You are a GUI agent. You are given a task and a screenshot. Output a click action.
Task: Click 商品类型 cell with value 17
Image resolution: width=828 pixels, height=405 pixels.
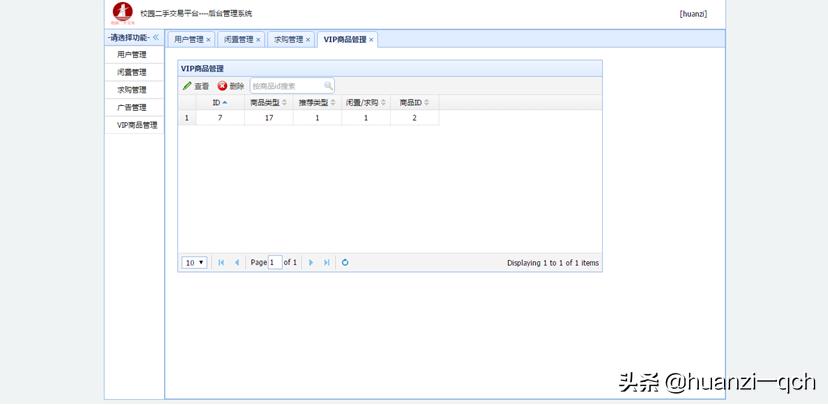pyautogui.click(x=269, y=118)
